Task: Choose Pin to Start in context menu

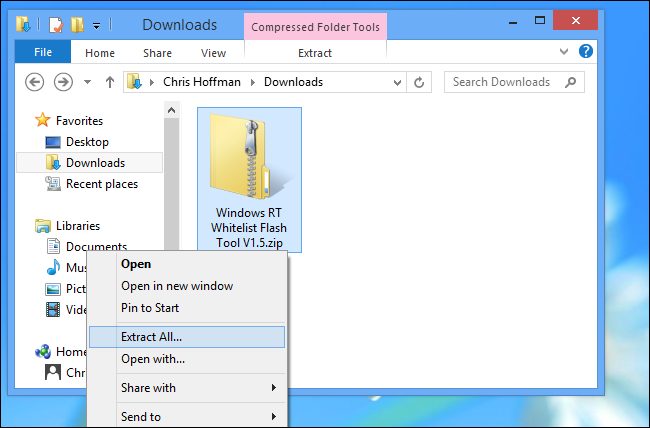Action: (187, 308)
